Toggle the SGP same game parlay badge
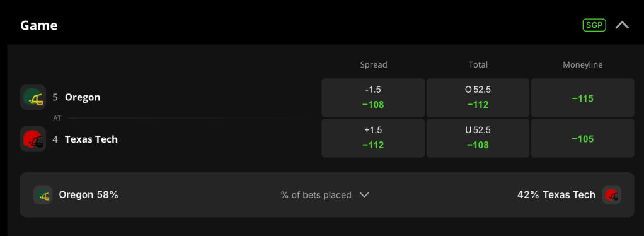 point(594,25)
